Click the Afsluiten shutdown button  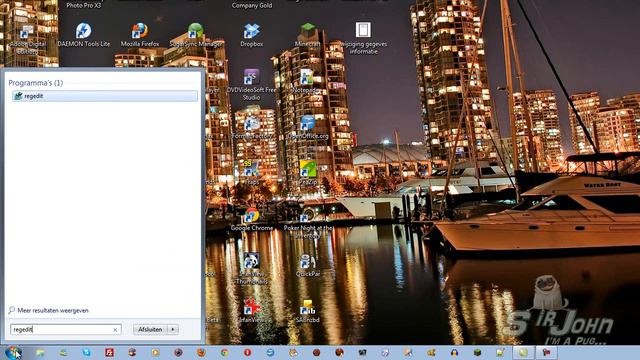[150, 329]
